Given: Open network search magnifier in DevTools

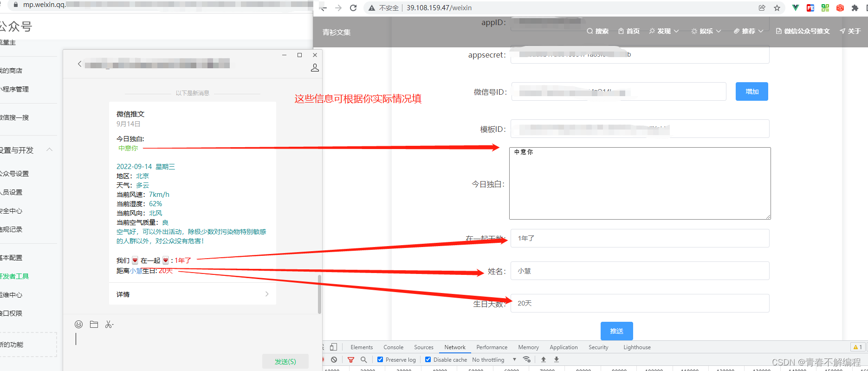Looking at the screenshot, I should [x=364, y=359].
